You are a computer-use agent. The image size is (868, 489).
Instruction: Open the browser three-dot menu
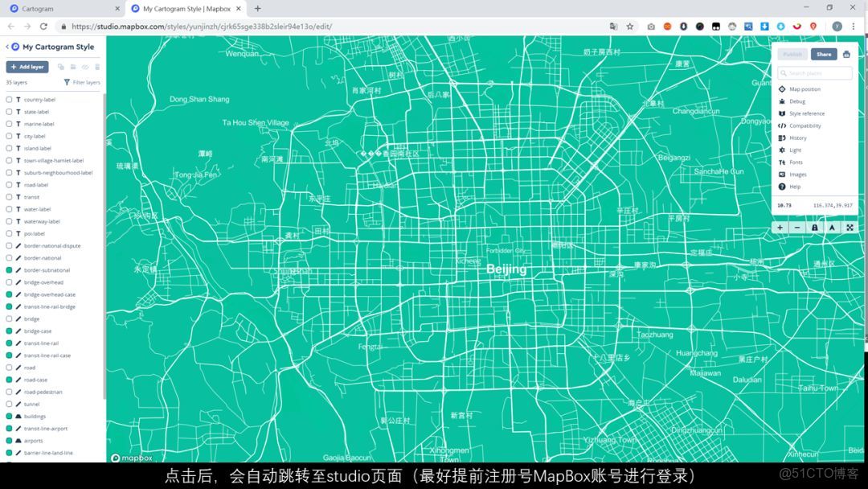coord(854,26)
